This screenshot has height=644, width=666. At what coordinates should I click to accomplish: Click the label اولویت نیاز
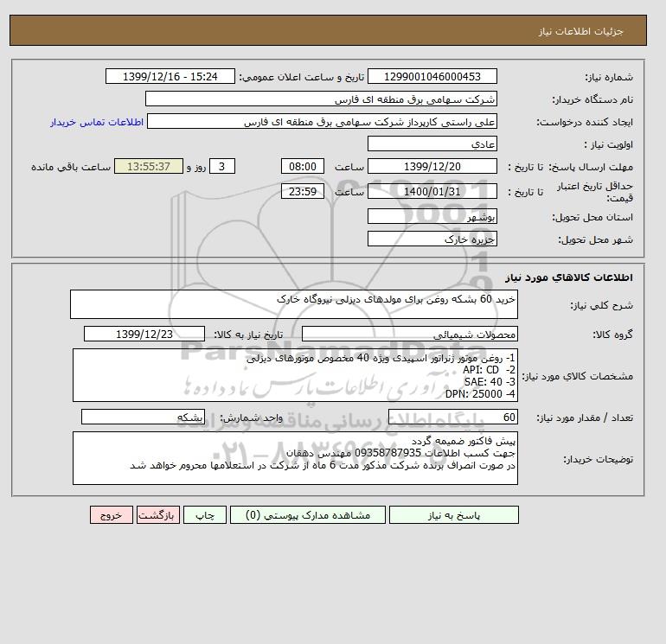[x=609, y=144]
